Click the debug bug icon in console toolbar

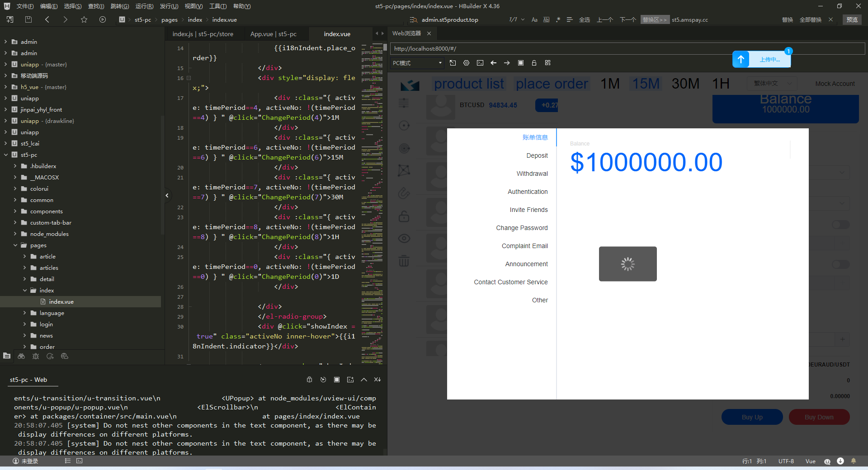[x=310, y=380]
